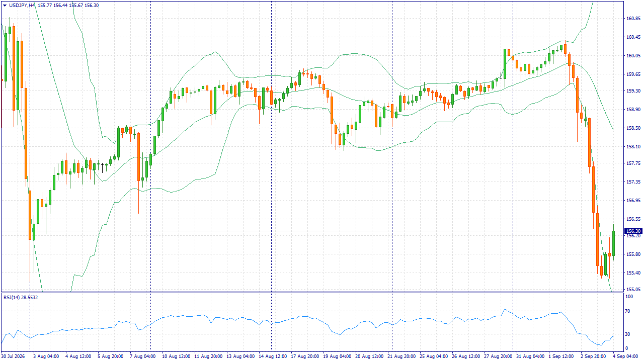Select the RSI 30 level label
Viewport: 644px width, 362px height.
click(628, 334)
